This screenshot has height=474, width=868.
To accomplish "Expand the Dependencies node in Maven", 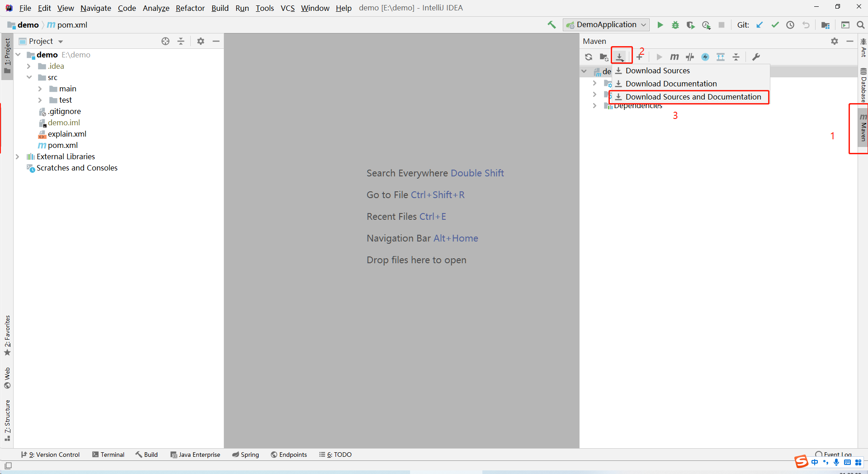I will coord(594,106).
